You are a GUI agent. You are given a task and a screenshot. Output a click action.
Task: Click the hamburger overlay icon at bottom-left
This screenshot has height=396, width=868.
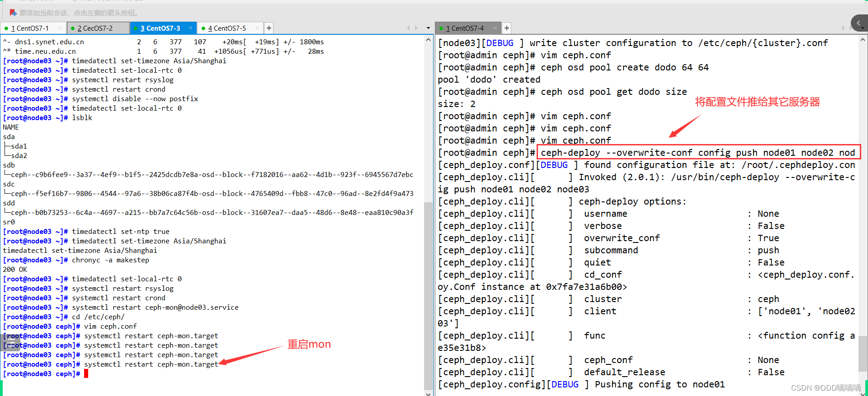(10, 342)
